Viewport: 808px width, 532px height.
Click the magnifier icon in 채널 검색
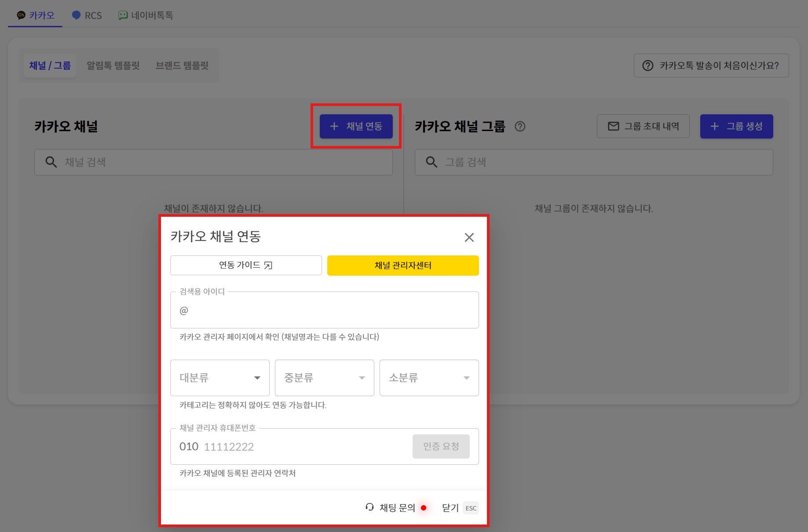point(51,162)
